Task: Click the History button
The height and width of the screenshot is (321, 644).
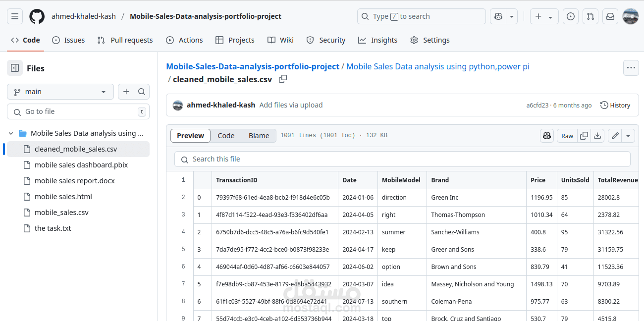Action: click(615, 105)
